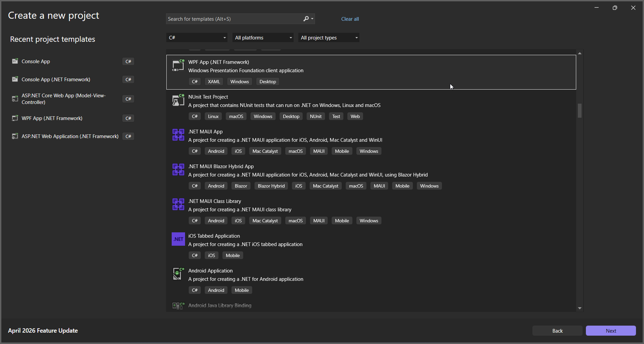Click the Mobile tag on iOS Tabbed Application

(232, 255)
